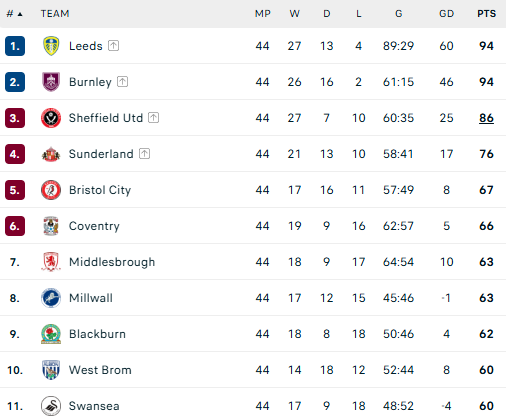Screen dimensions: 506x420
Task: Click the Sheffield Utd club crest icon
Action: click(51, 118)
